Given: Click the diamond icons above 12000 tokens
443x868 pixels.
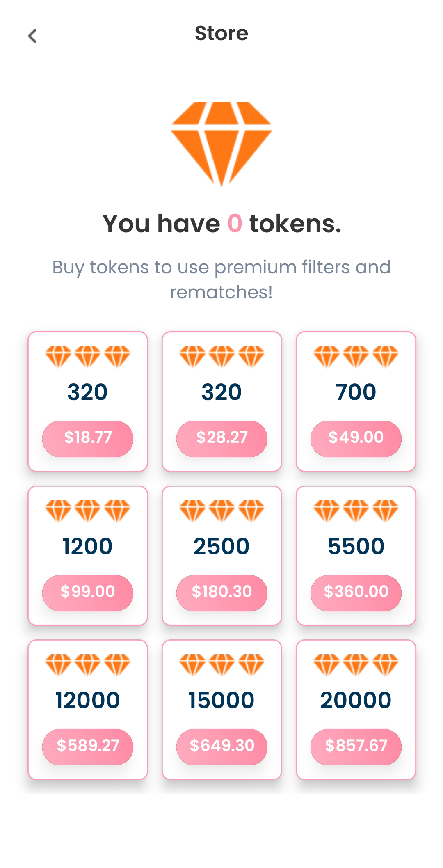Looking at the screenshot, I should click(x=87, y=664).
